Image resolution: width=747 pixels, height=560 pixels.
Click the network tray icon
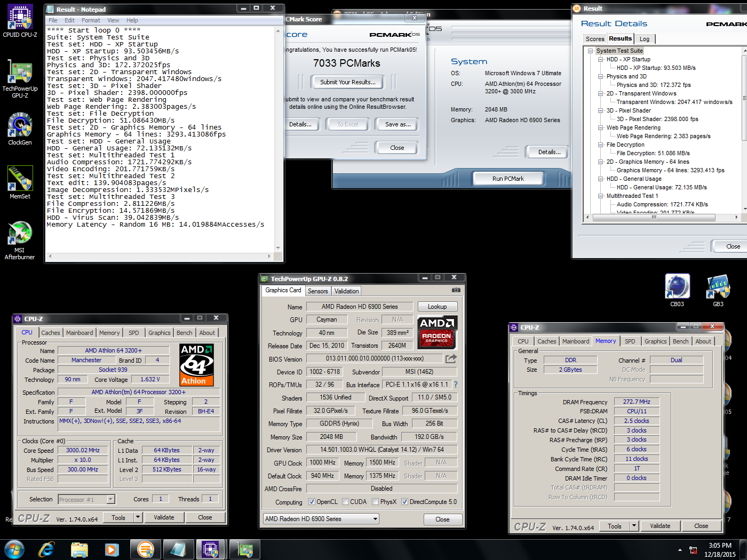693,550
